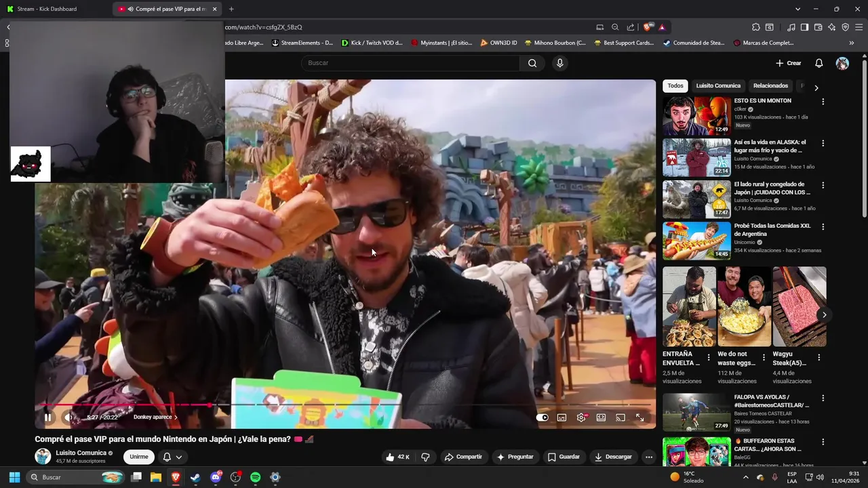Viewport: 868px width, 488px height.
Task: Expand the 'Donkey aparece' chapter list
Action: click(x=155, y=418)
